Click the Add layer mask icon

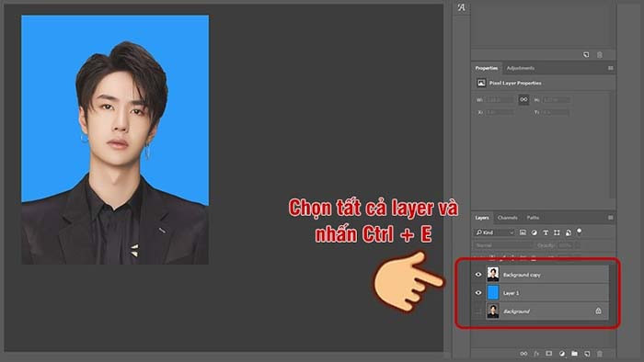pos(549,354)
